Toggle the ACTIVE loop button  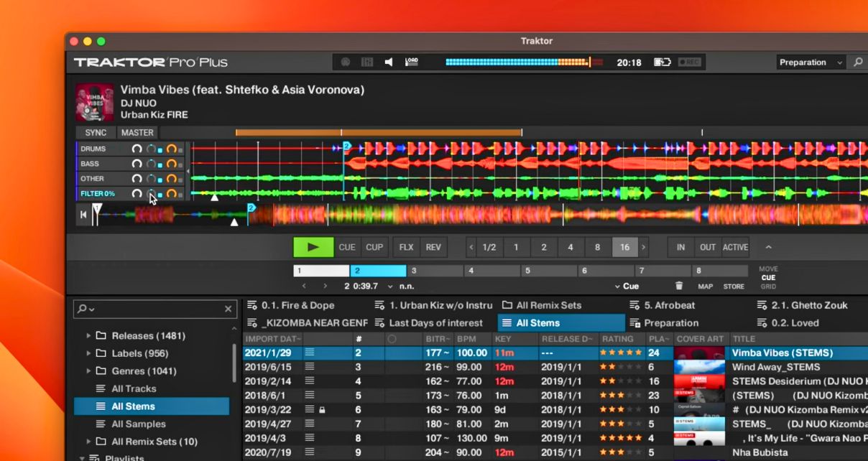735,247
